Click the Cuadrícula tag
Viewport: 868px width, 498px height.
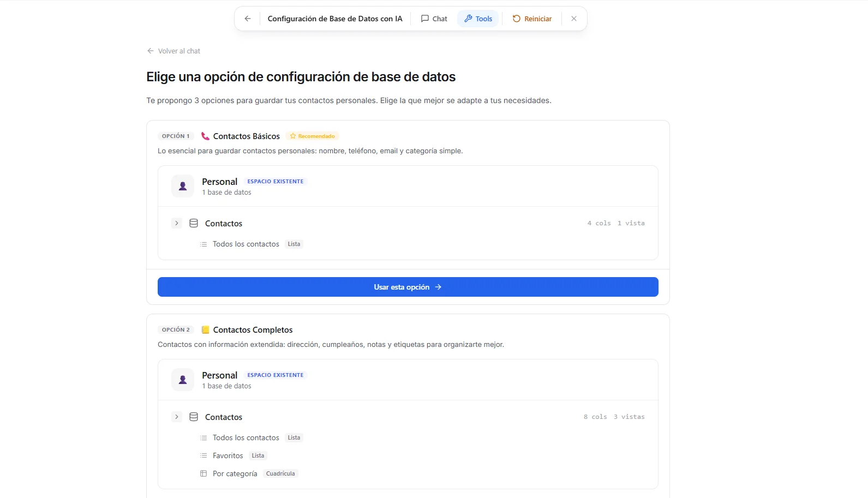pos(280,473)
